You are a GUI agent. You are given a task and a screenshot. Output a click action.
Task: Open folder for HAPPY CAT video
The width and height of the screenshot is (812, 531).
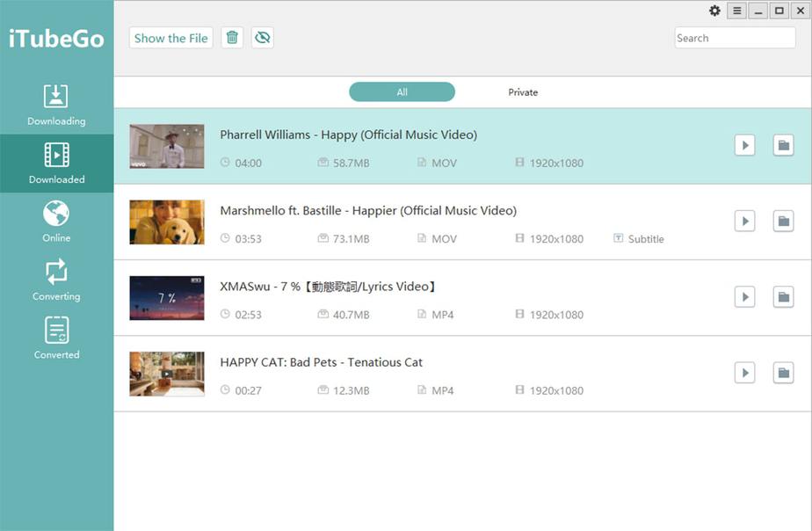[784, 373]
